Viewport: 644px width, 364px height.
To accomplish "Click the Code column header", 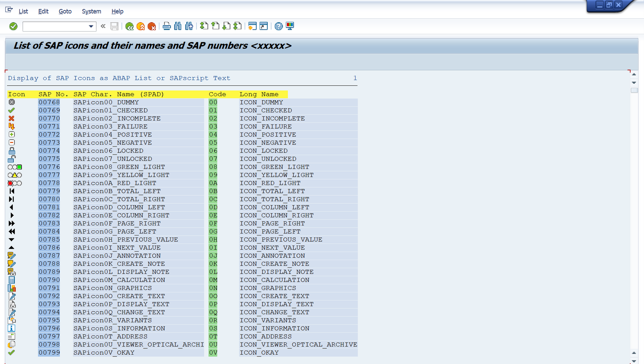I will coord(217,94).
